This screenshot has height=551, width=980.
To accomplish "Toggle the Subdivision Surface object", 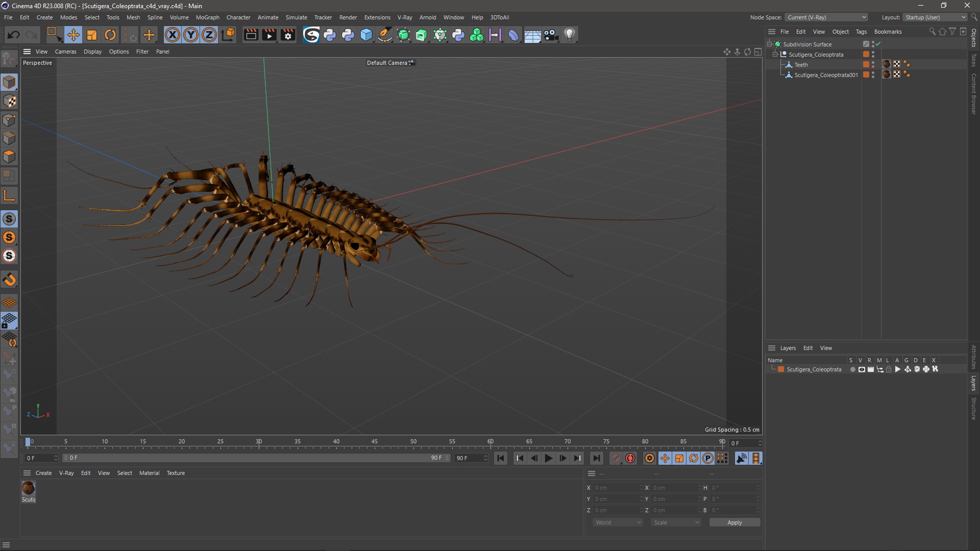I will 878,43.
